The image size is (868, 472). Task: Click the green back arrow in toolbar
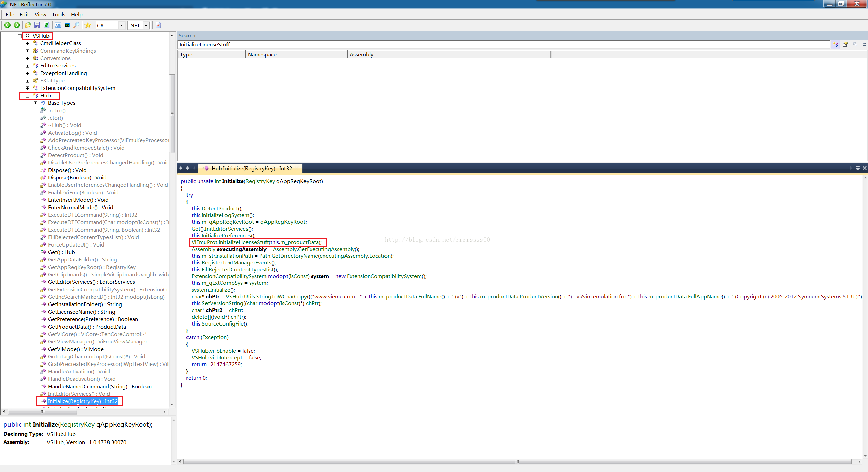tap(7, 25)
